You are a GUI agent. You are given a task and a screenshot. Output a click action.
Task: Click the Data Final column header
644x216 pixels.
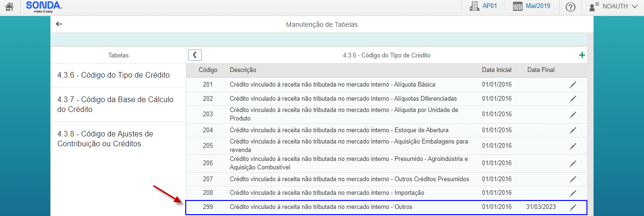tap(541, 70)
